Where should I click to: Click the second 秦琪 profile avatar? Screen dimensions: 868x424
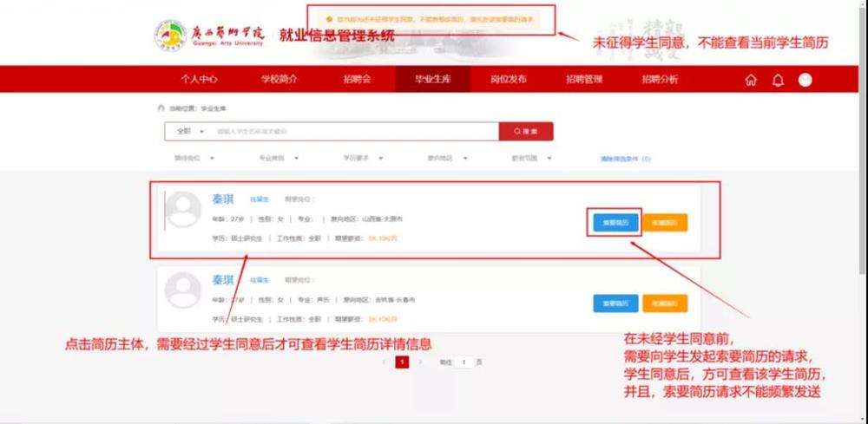183,290
